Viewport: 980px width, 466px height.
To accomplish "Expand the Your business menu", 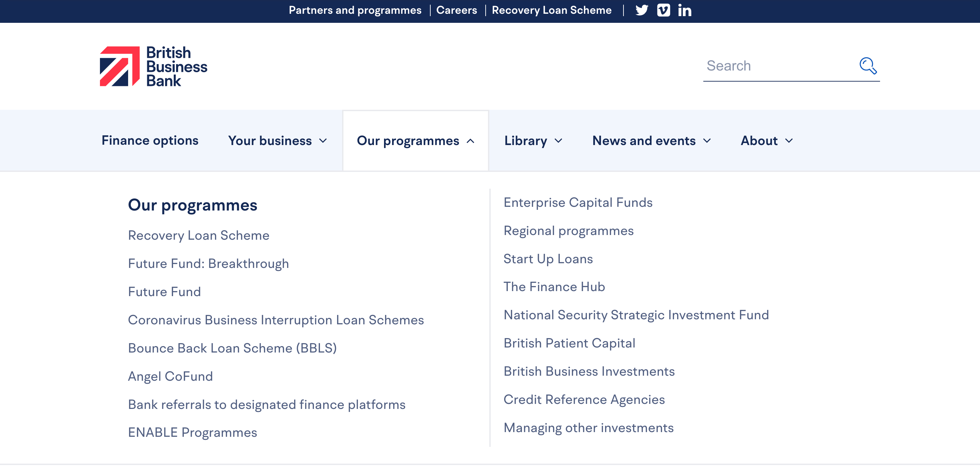I will coord(277,140).
